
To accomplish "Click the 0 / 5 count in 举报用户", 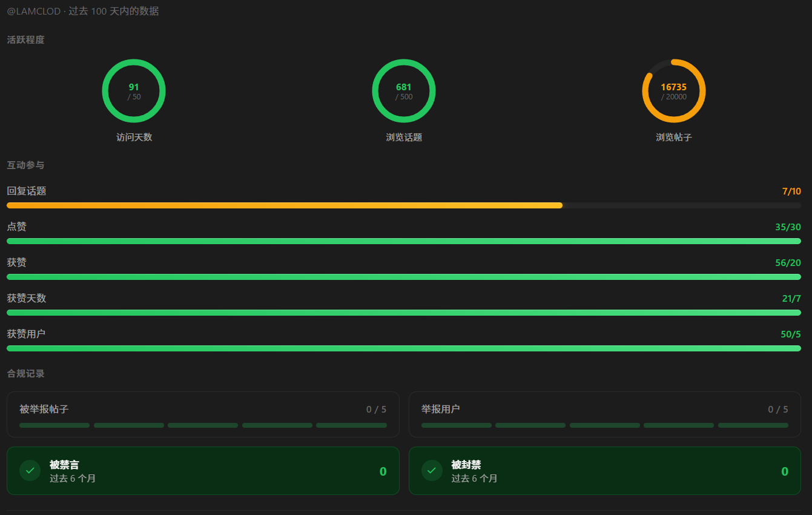I will [x=778, y=410].
